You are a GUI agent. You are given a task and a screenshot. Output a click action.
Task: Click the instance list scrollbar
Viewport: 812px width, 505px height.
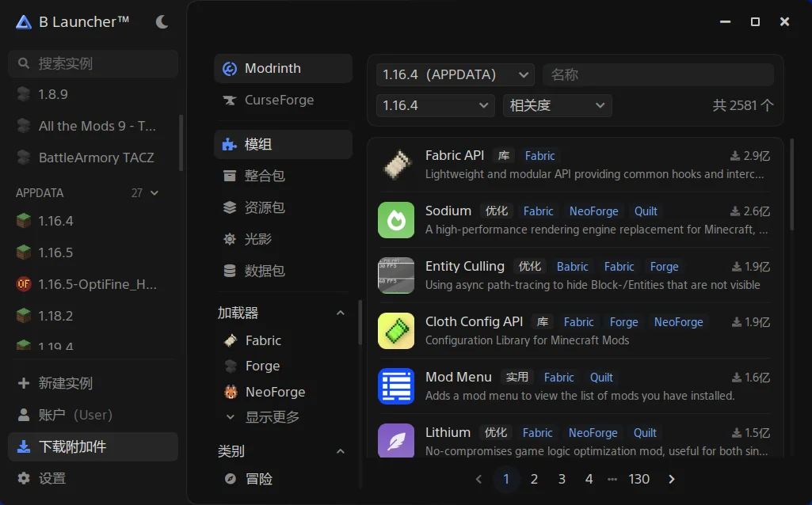[x=181, y=142]
